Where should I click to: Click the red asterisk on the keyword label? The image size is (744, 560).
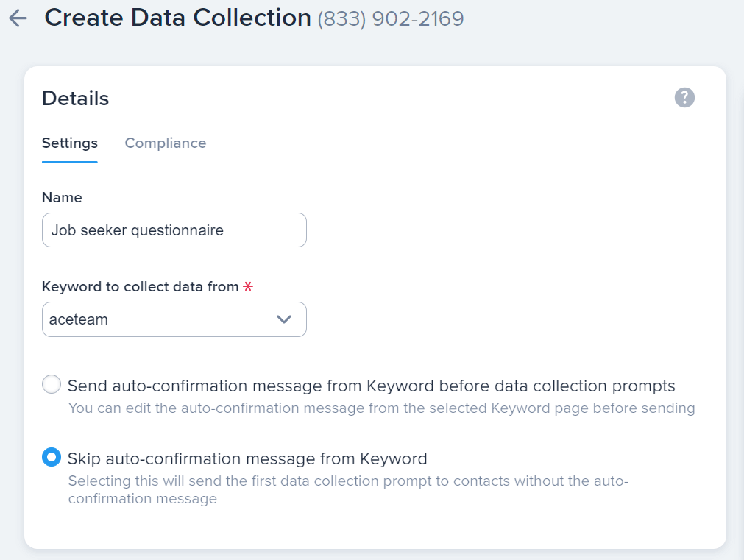click(x=247, y=286)
